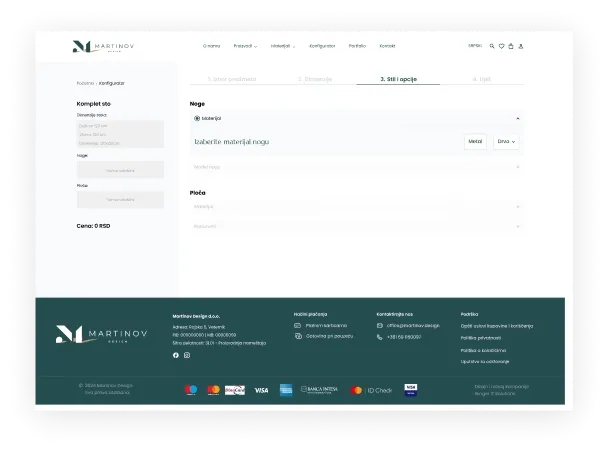Click the Dizajn i razvoj credit link
609x451 pixels.
pos(502,390)
